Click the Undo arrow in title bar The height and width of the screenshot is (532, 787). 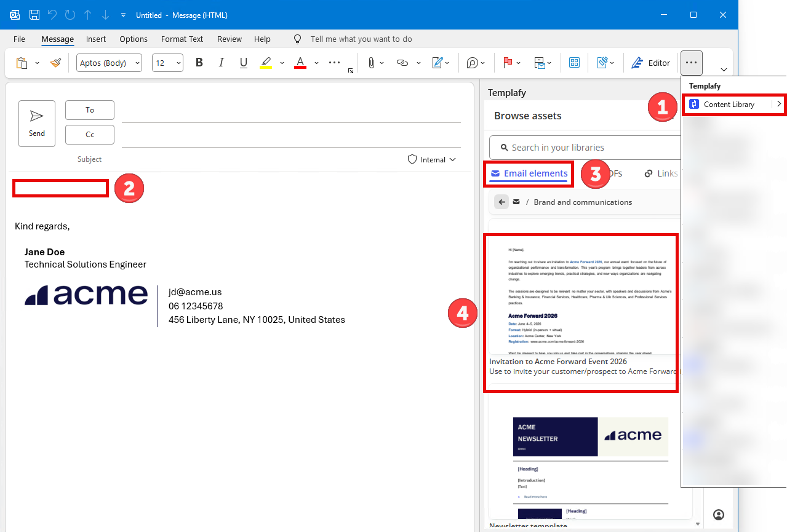[x=52, y=15]
